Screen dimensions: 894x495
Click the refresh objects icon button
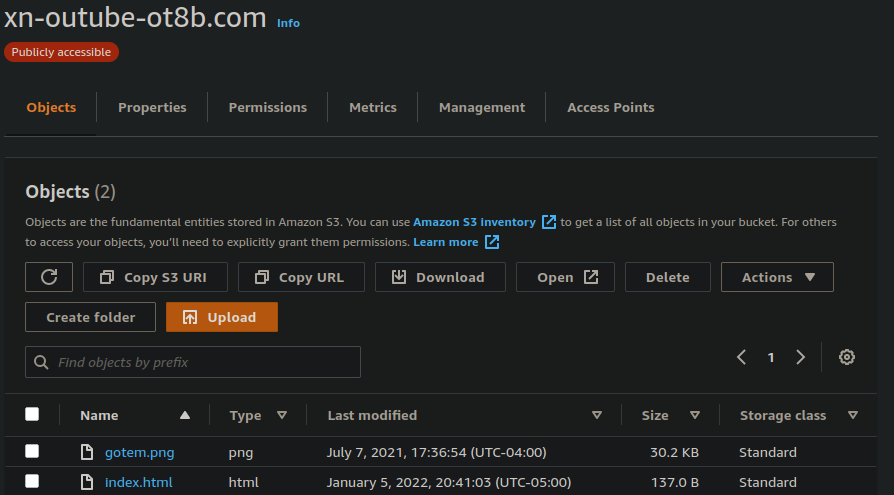point(49,277)
